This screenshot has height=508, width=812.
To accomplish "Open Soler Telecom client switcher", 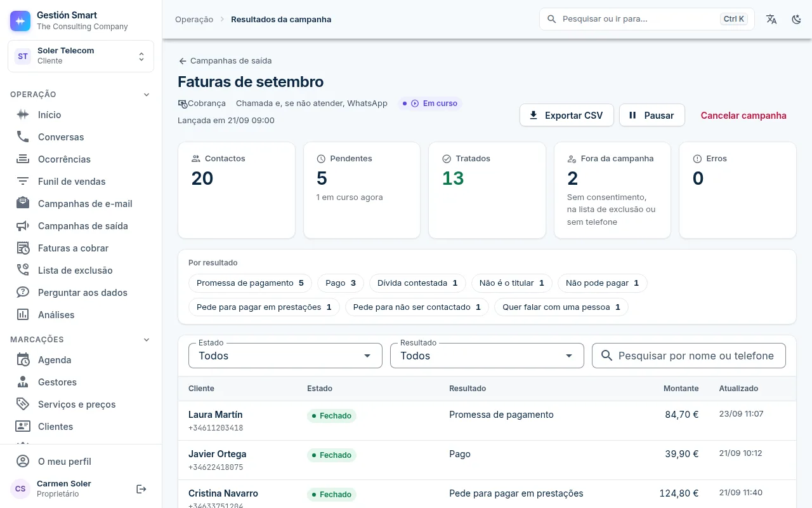I will pyautogui.click(x=81, y=57).
